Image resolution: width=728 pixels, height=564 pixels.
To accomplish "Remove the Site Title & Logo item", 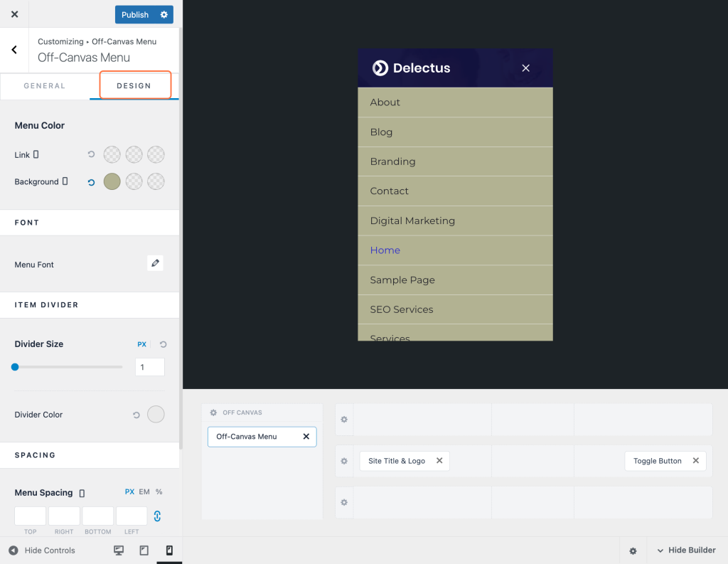I will click(439, 460).
